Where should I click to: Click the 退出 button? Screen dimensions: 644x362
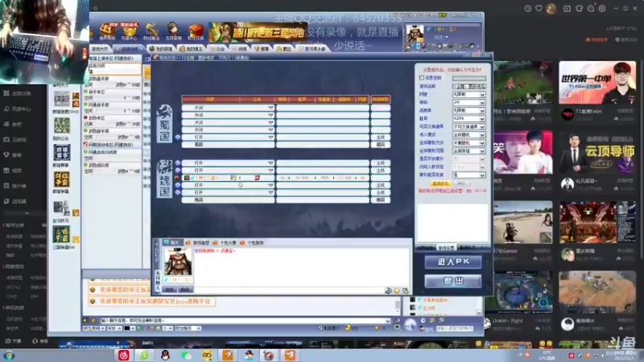pos(453,281)
